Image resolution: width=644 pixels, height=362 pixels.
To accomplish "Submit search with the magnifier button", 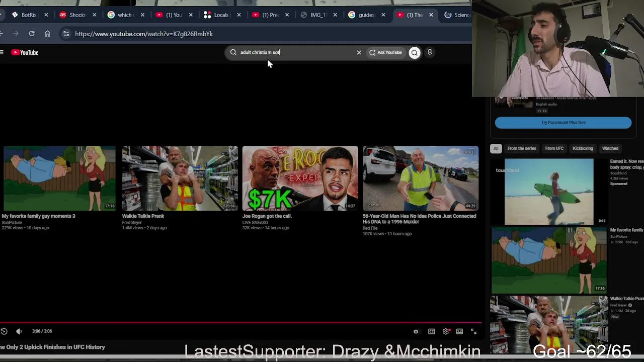I will pos(415,52).
